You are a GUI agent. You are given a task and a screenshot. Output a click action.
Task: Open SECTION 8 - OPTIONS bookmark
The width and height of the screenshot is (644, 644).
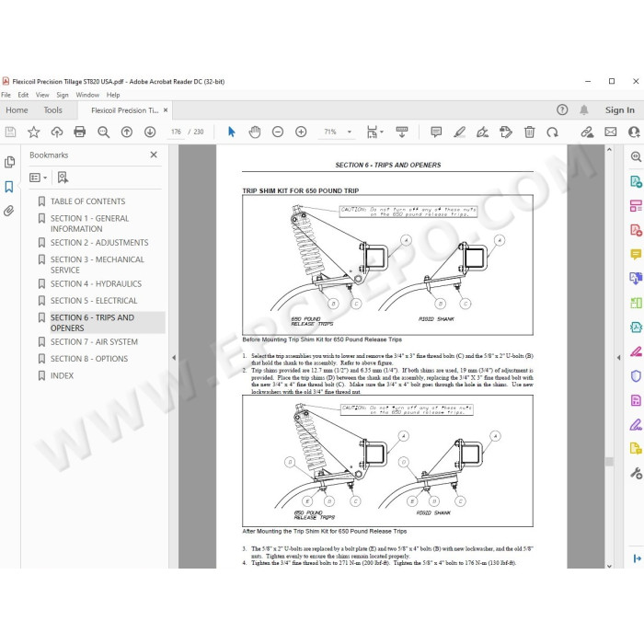point(89,359)
